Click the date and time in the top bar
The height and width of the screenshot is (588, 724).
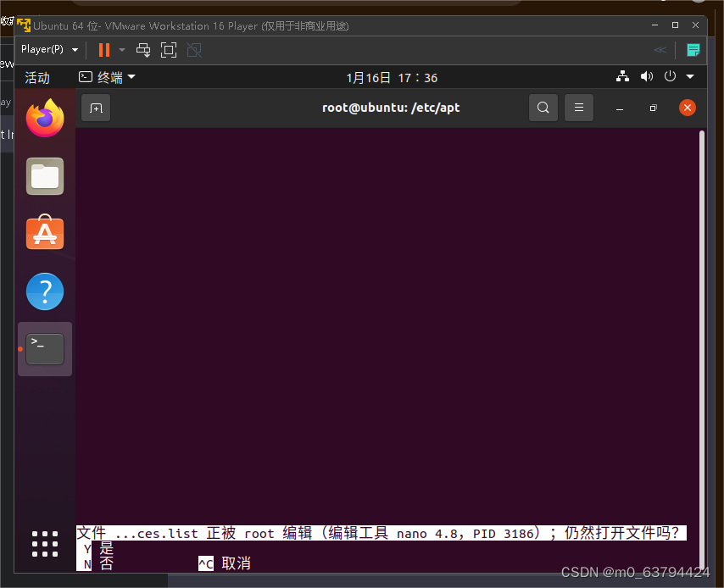coord(391,76)
